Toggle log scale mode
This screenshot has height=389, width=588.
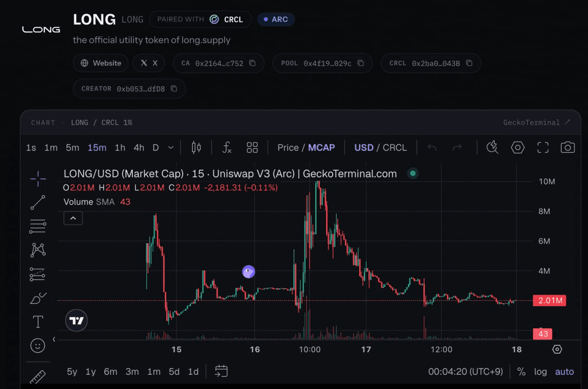(x=541, y=372)
